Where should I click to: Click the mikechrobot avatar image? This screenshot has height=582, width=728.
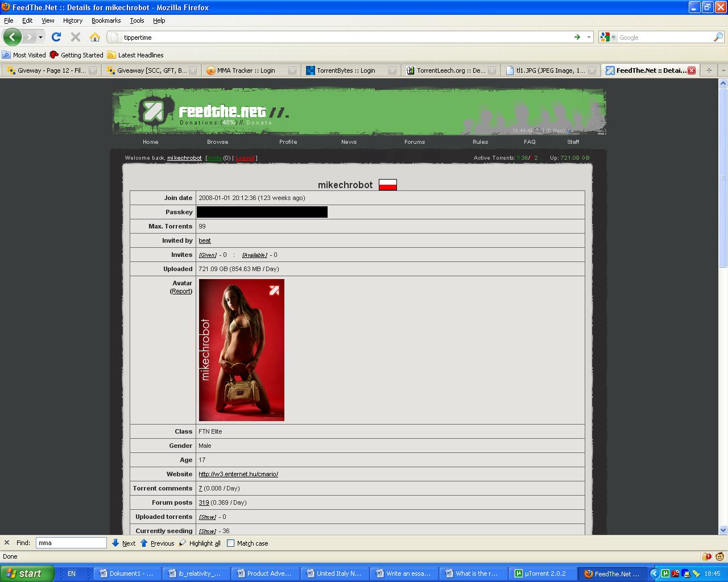(x=241, y=350)
